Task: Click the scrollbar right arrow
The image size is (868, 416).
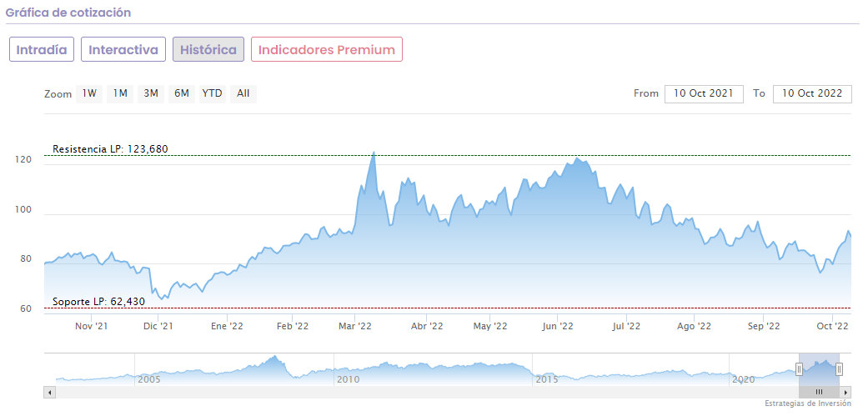Action: click(x=846, y=392)
